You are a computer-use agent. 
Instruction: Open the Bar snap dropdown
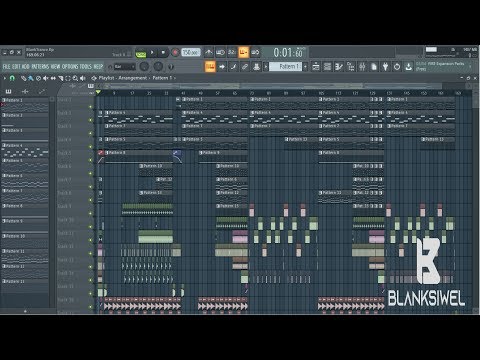coord(125,67)
